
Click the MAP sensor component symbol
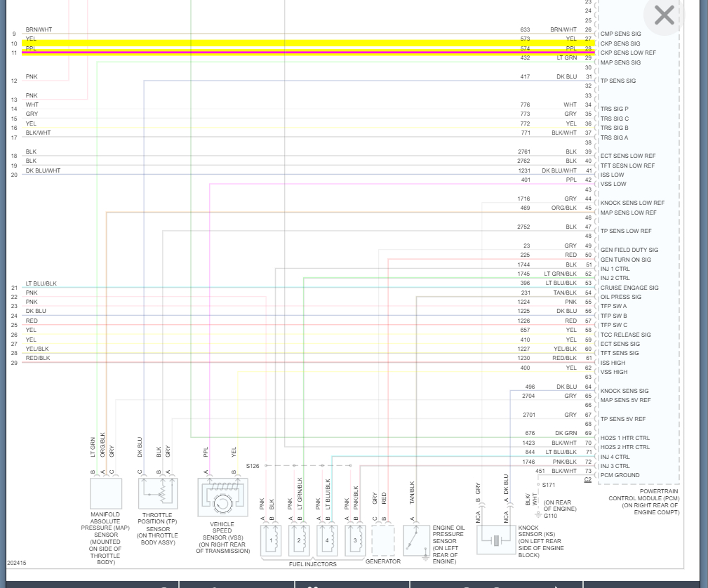[x=106, y=493]
